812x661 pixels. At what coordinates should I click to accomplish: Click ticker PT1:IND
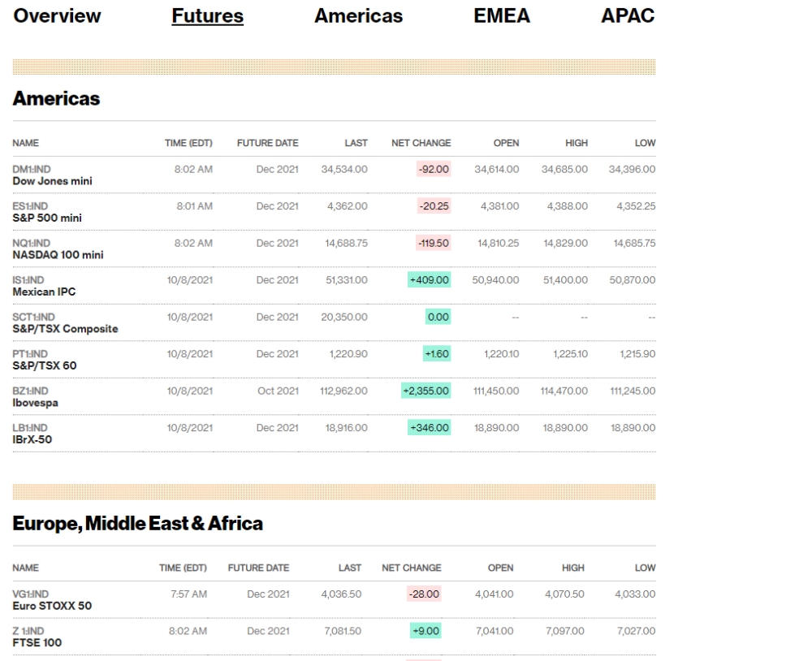pos(30,354)
